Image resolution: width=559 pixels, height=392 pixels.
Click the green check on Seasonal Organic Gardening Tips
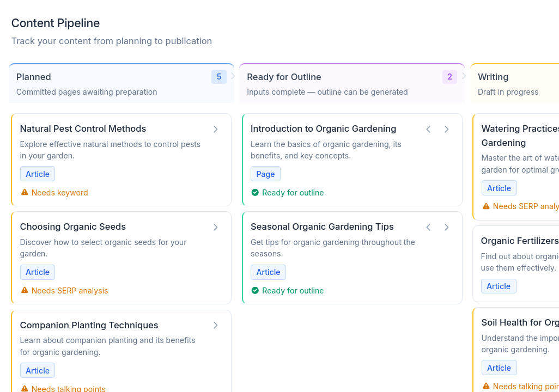(255, 291)
